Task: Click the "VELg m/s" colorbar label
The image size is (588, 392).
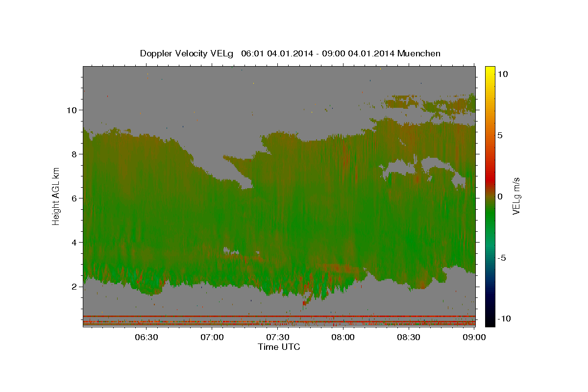Action: click(x=516, y=196)
